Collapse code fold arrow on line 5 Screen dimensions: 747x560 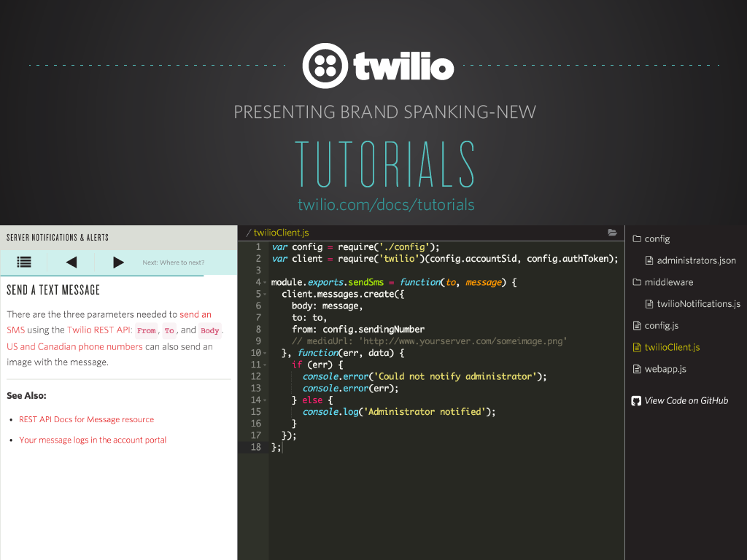tap(265, 295)
